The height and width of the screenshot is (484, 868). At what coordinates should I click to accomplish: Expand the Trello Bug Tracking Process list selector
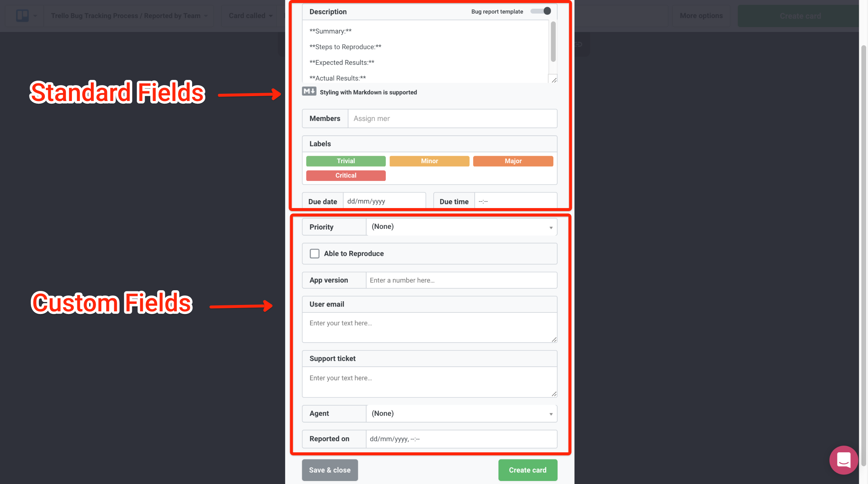pyautogui.click(x=129, y=16)
